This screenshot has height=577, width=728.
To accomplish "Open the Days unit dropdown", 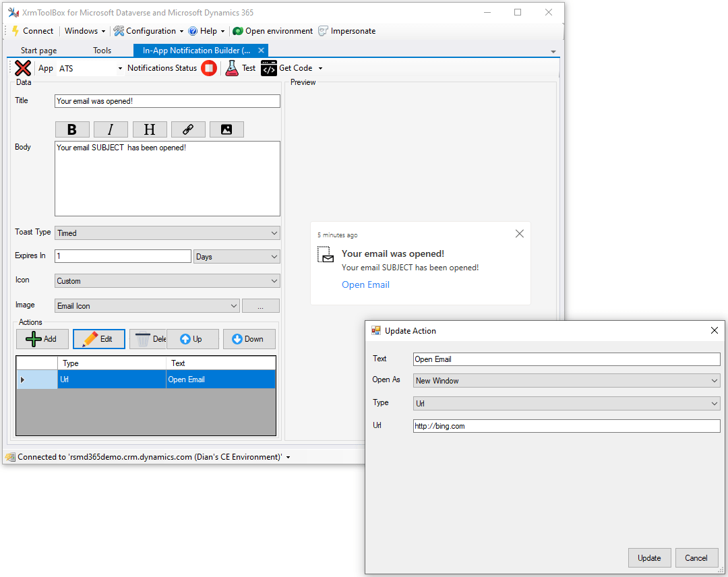I will point(274,257).
